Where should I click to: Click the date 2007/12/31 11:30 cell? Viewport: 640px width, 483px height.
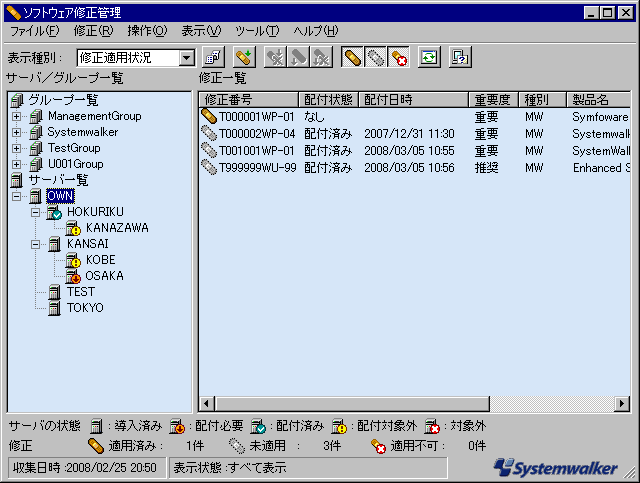click(x=409, y=134)
